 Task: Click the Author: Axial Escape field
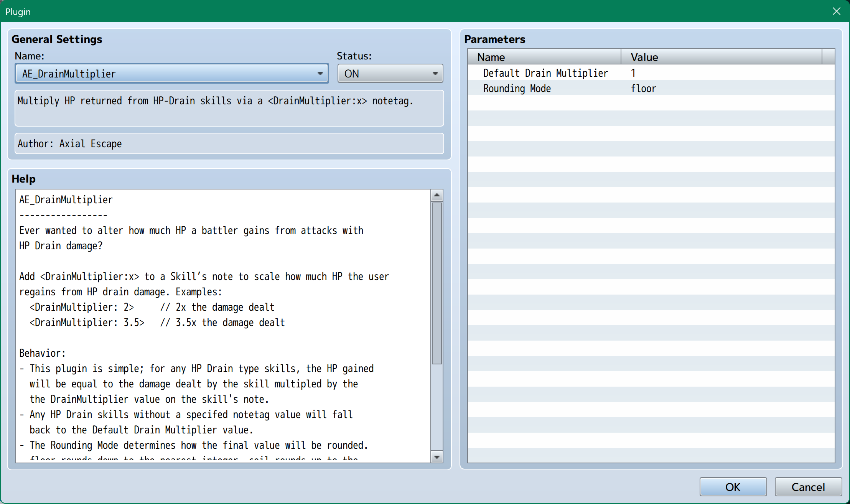click(229, 143)
